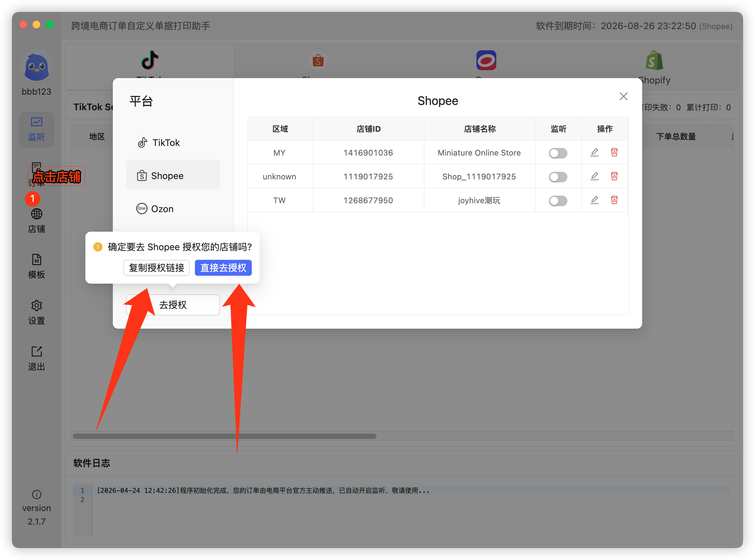Viewport: 755px width, 560px height.
Task: Click the 复制授权链接 button
Action: tap(156, 268)
